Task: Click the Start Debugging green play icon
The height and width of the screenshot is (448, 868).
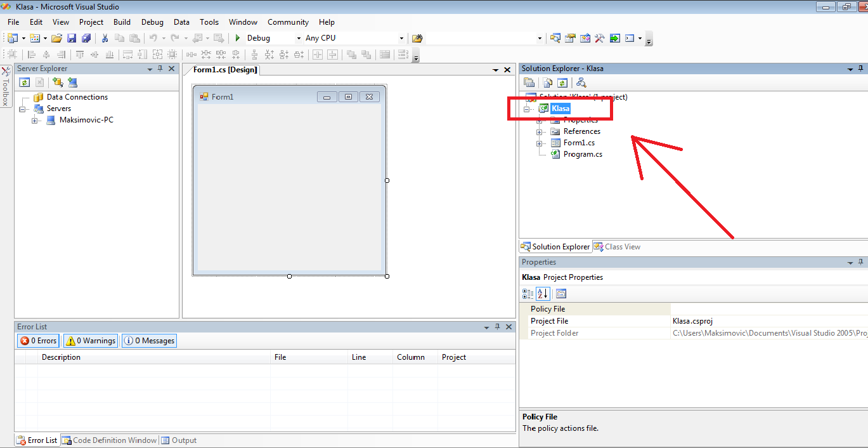Action: click(238, 38)
